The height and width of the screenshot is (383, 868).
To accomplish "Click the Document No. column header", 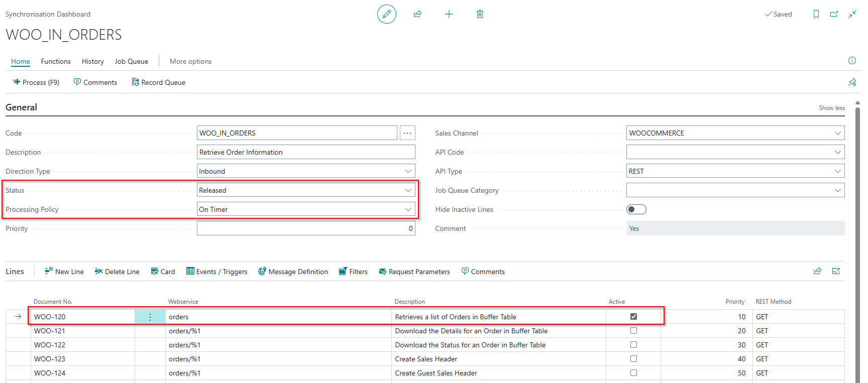I will point(53,302).
